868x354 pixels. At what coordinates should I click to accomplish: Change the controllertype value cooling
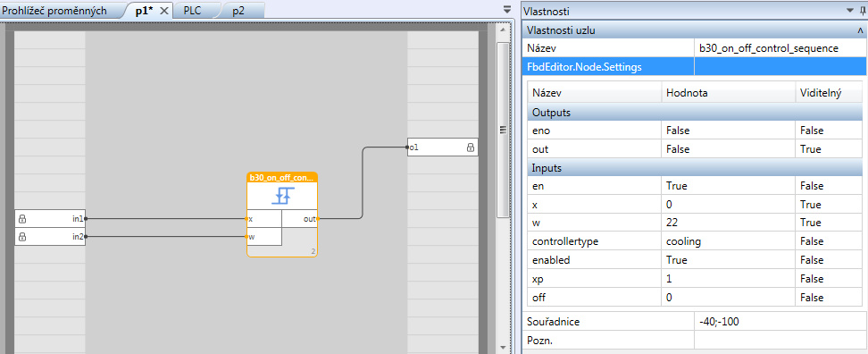729,241
